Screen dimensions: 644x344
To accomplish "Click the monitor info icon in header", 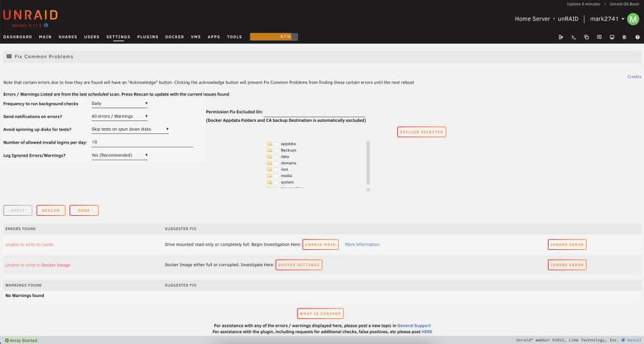I will point(612,37).
